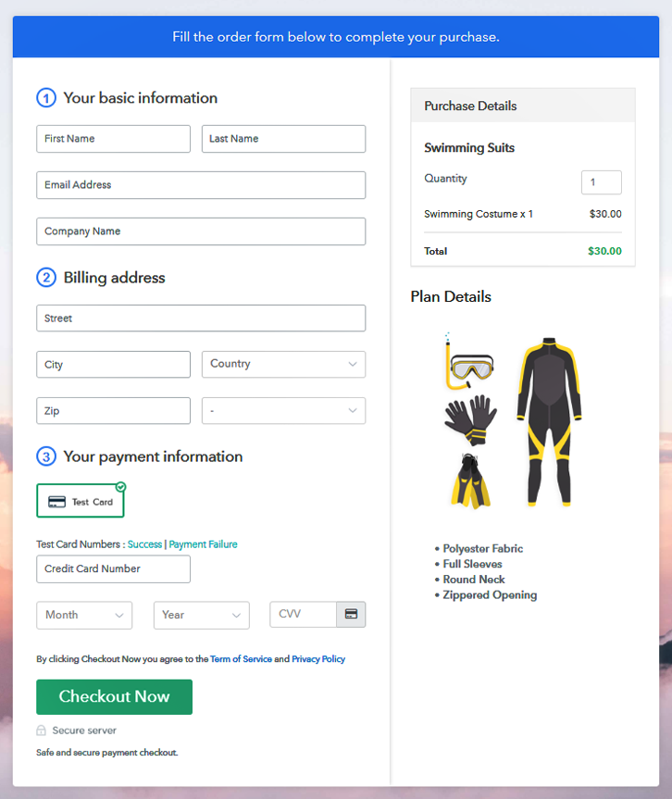
Task: Click the green $30.00 total amount
Action: tap(604, 251)
